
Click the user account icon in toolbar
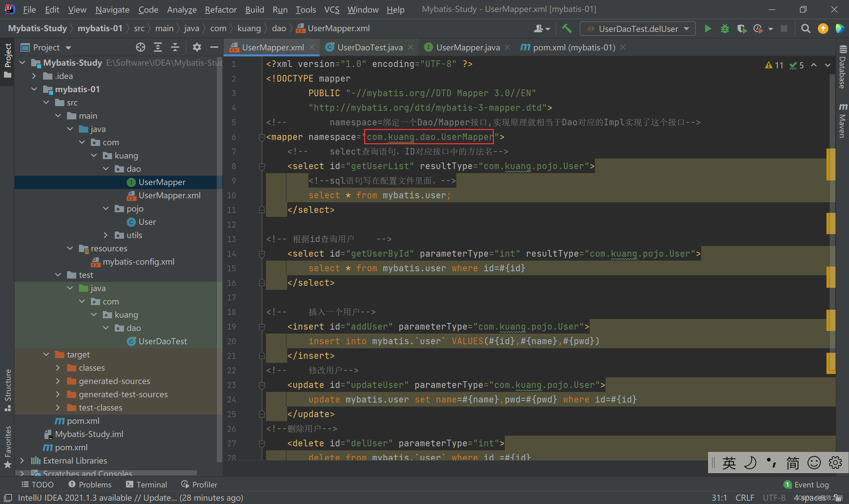tap(542, 29)
